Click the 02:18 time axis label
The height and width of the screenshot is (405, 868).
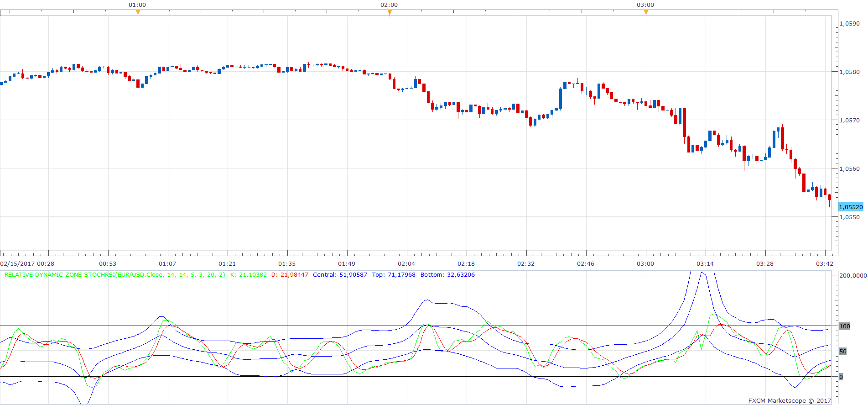tap(466, 263)
